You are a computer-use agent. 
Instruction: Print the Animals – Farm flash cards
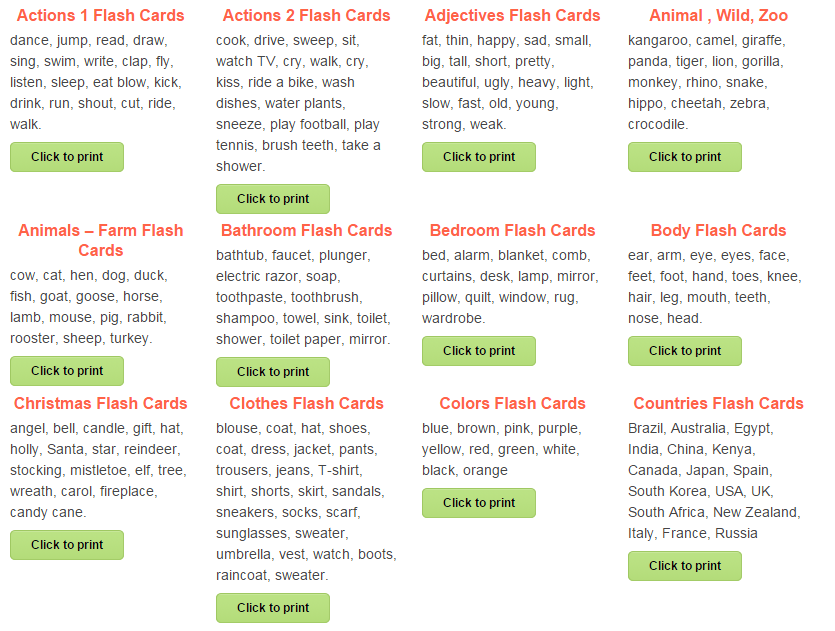click(67, 371)
